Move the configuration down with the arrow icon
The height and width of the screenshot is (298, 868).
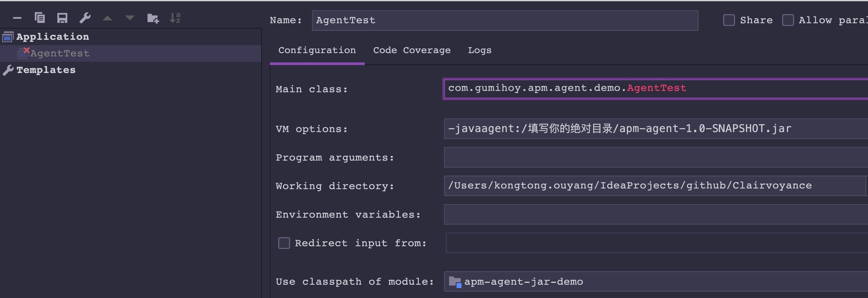click(x=130, y=18)
